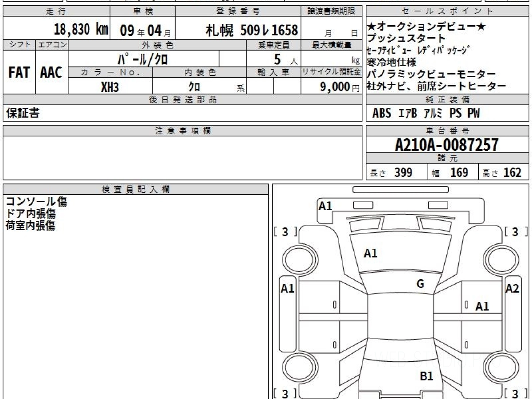The width and height of the screenshot is (532, 399).
Task: Select the 荷室内張傷 inspector note
Action: pyautogui.click(x=30, y=226)
